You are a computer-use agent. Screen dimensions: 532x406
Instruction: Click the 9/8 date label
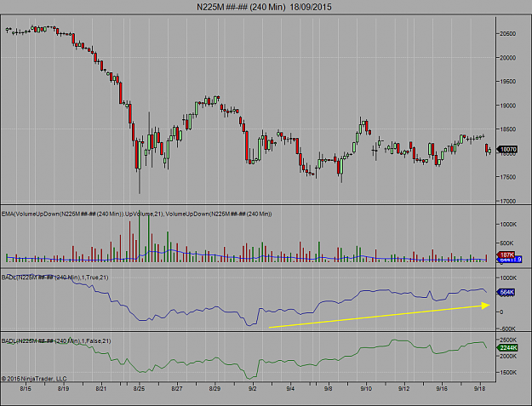[328, 388]
